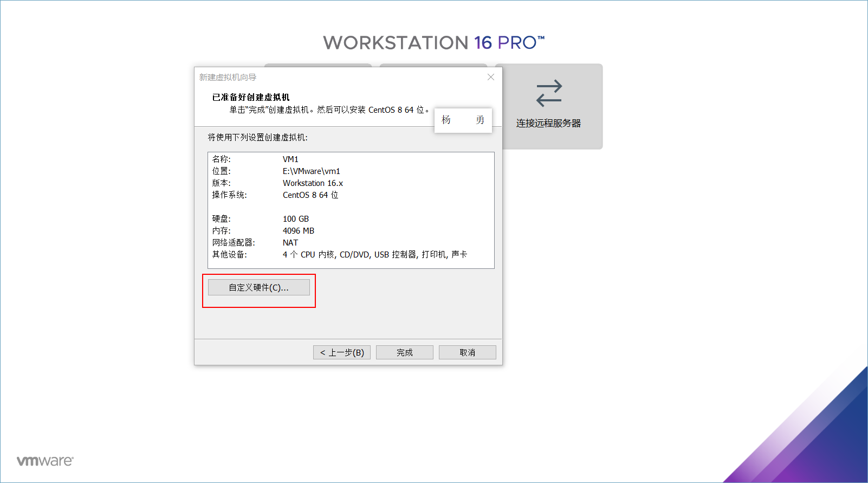Click the WORKSTATION 16 PRO heading
Viewport: 868px width, 483px height.
(x=434, y=43)
